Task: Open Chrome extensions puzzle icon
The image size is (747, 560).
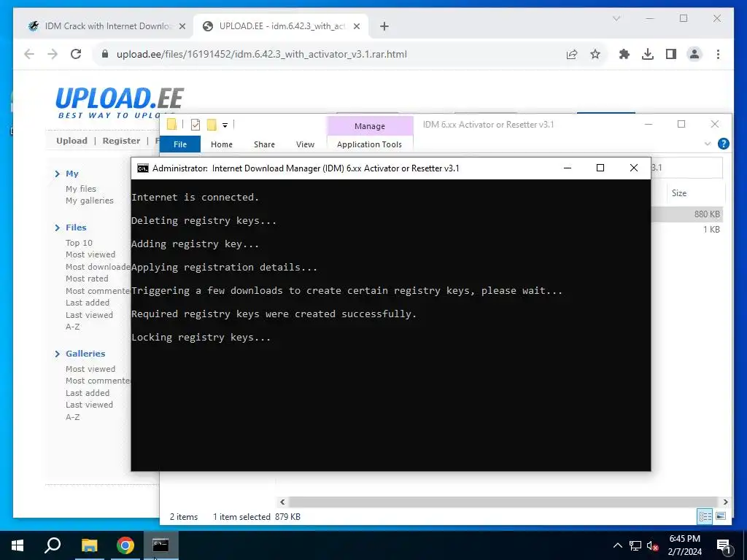Action: (x=624, y=54)
